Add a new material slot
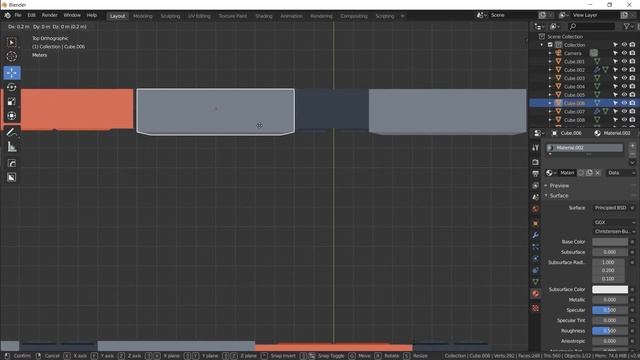 (633, 145)
